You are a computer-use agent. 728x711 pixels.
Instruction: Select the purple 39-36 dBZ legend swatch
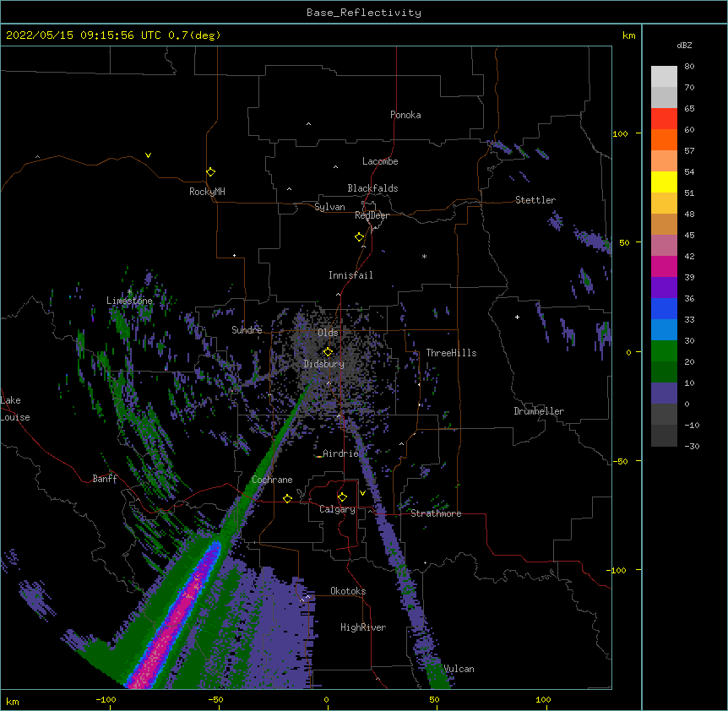point(664,287)
